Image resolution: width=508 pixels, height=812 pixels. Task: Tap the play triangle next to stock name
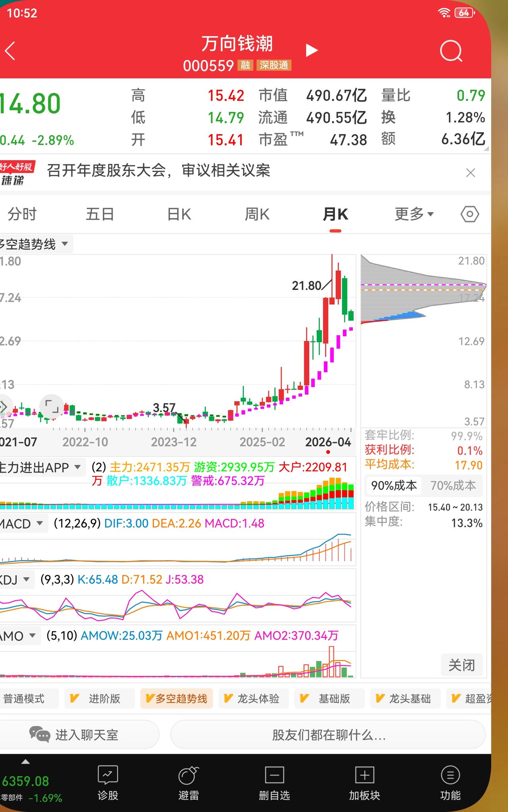click(312, 50)
